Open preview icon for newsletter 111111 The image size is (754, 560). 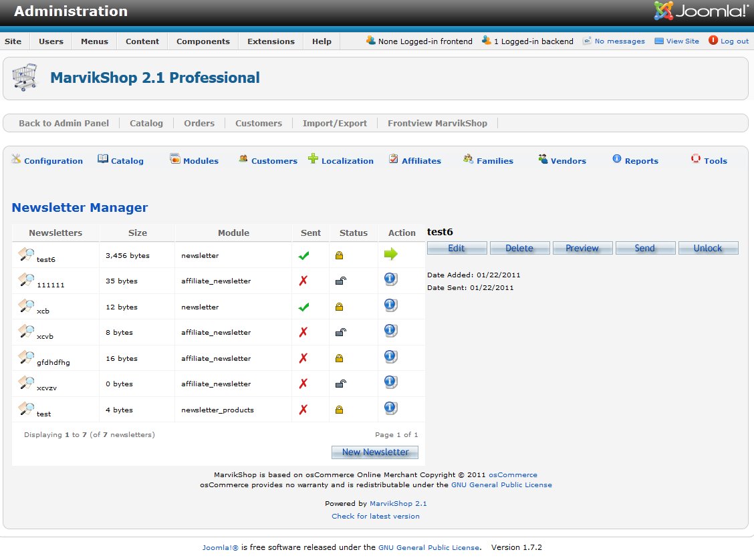[x=26, y=279]
